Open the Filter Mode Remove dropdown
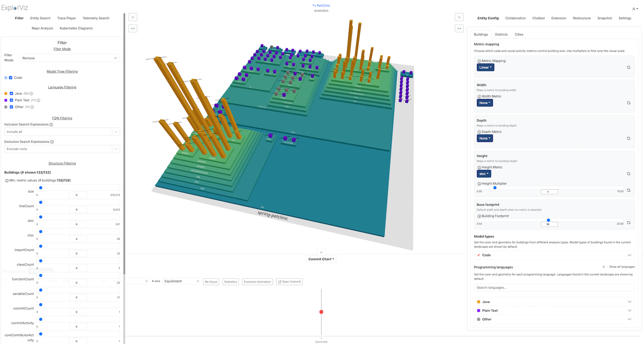644x344 pixels. [x=70, y=58]
